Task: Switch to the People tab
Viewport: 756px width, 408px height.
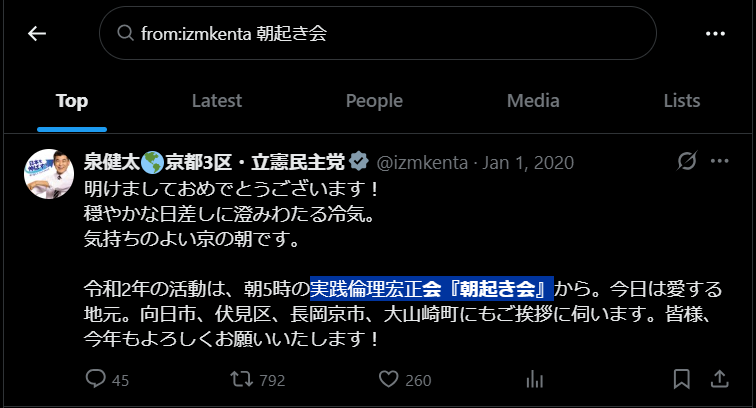Action: pyautogui.click(x=374, y=101)
